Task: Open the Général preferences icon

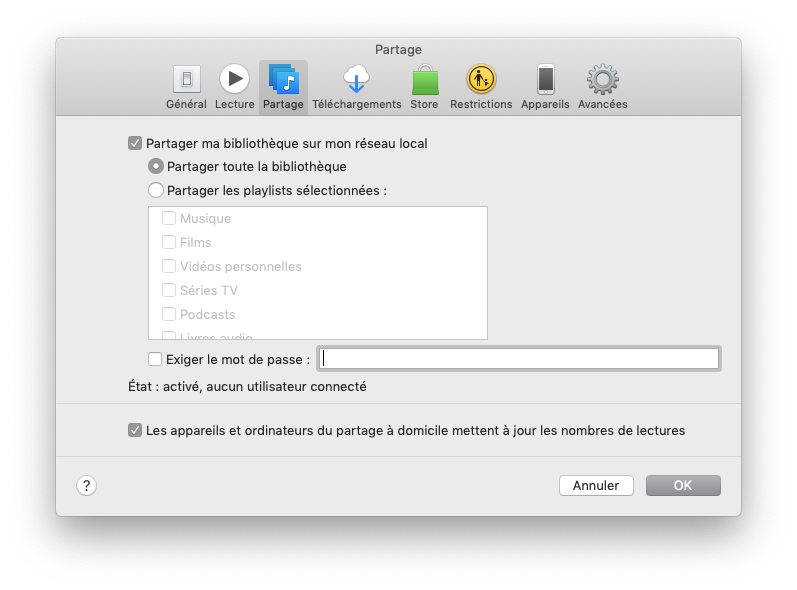Action: click(x=187, y=79)
